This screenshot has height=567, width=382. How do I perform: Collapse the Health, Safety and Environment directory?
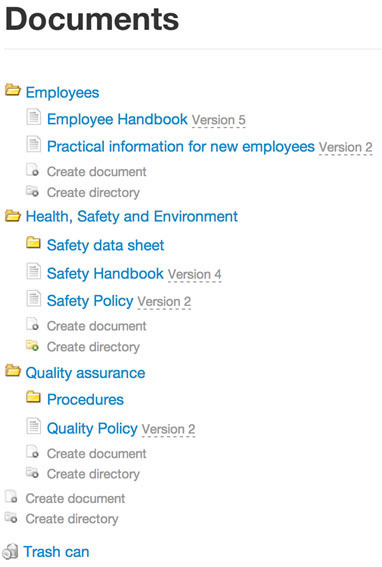tap(132, 217)
